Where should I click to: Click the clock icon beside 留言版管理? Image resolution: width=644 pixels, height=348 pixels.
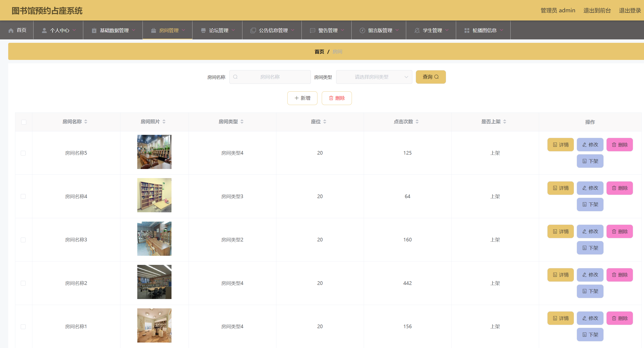point(362,31)
